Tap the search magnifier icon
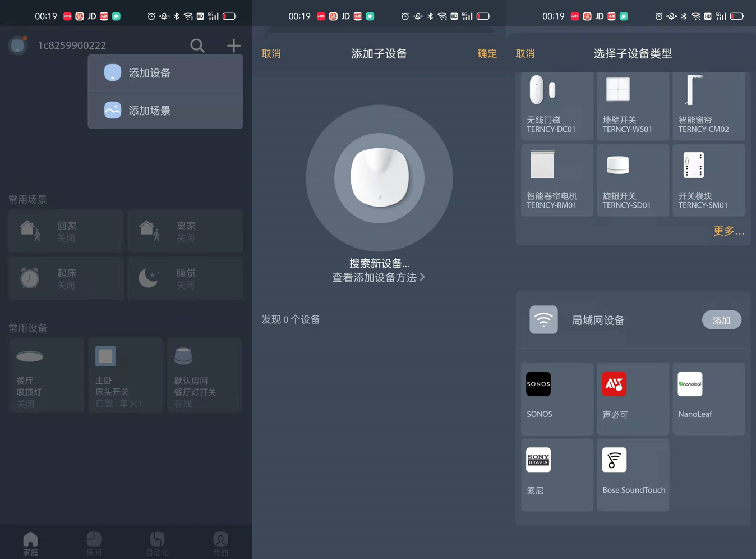Screen dimensions: 756x559 [x=197, y=45]
